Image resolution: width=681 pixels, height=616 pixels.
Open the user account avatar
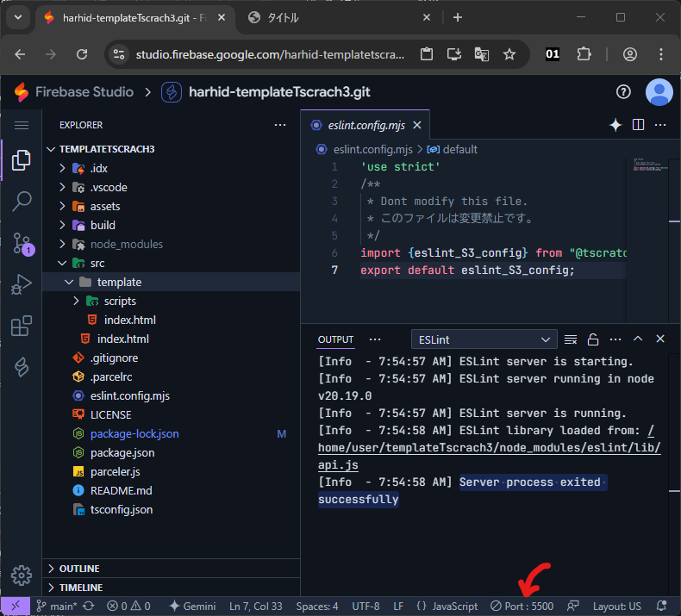pos(659,92)
